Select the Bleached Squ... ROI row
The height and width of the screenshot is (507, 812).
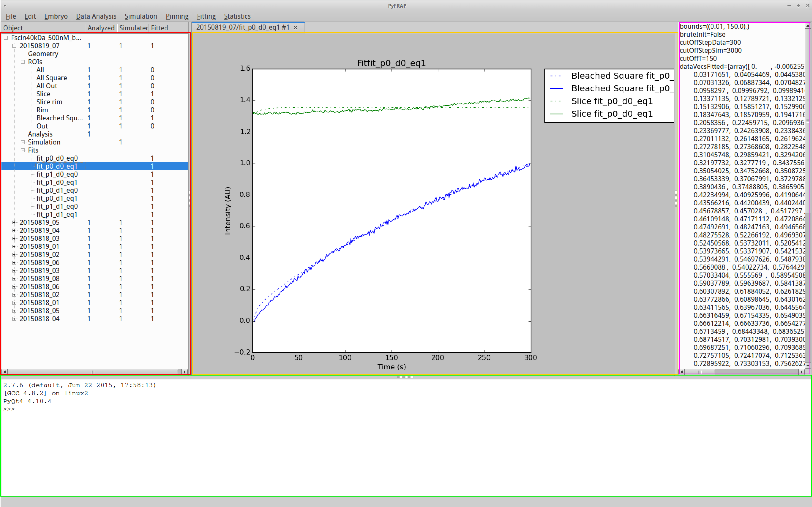tap(95, 118)
